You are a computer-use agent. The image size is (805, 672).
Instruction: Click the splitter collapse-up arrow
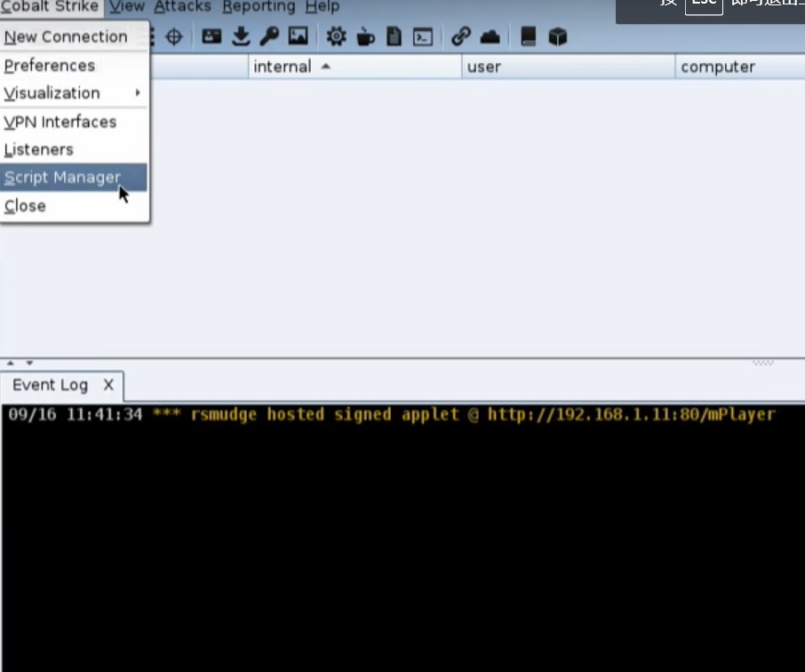click(11, 363)
